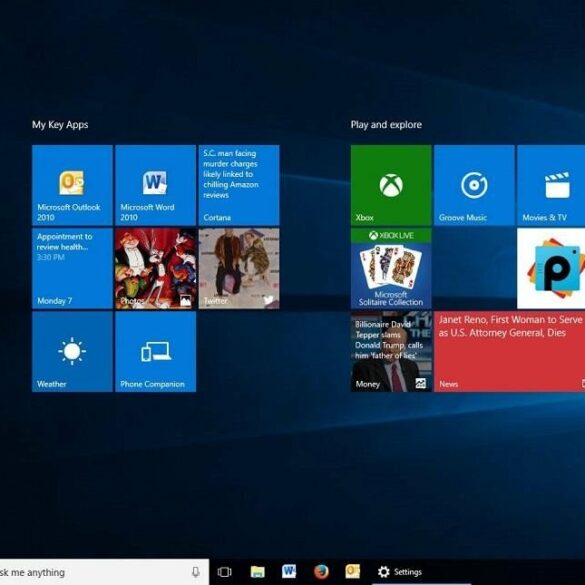The height and width of the screenshot is (585, 585).
Task: Open the Photos tile
Action: click(x=156, y=269)
